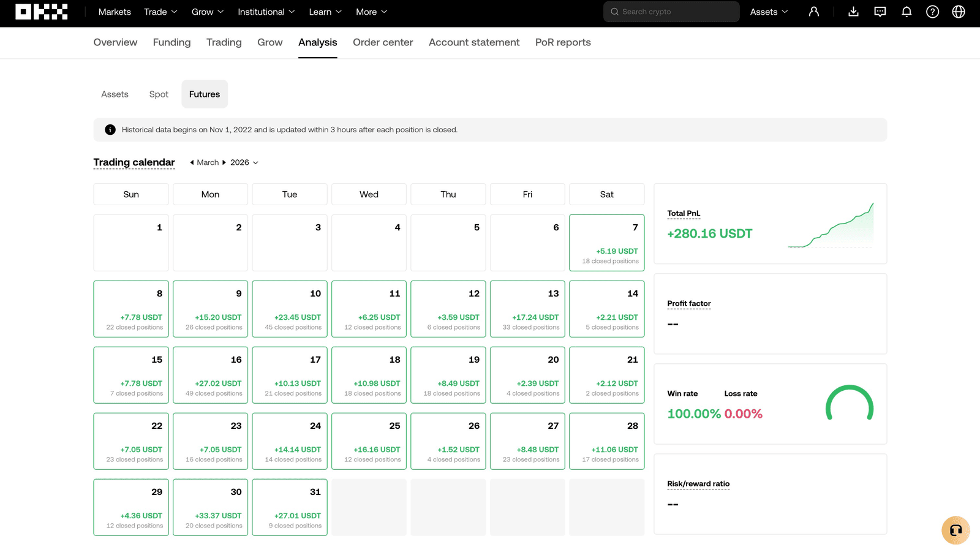The width and height of the screenshot is (980, 555).
Task: Open the Account statement tab
Action: (474, 42)
